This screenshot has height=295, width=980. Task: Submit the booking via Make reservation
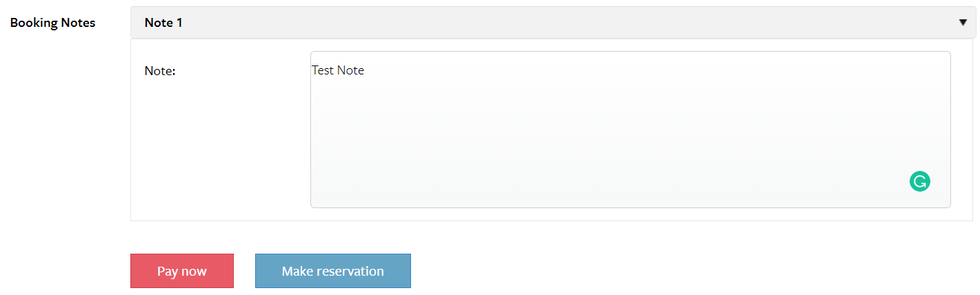coord(333,271)
